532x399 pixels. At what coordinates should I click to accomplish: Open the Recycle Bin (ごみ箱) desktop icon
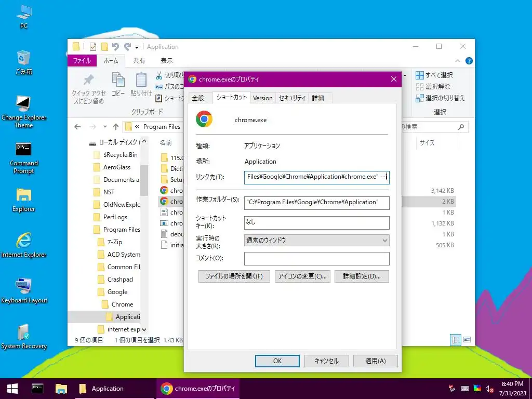coord(24,62)
